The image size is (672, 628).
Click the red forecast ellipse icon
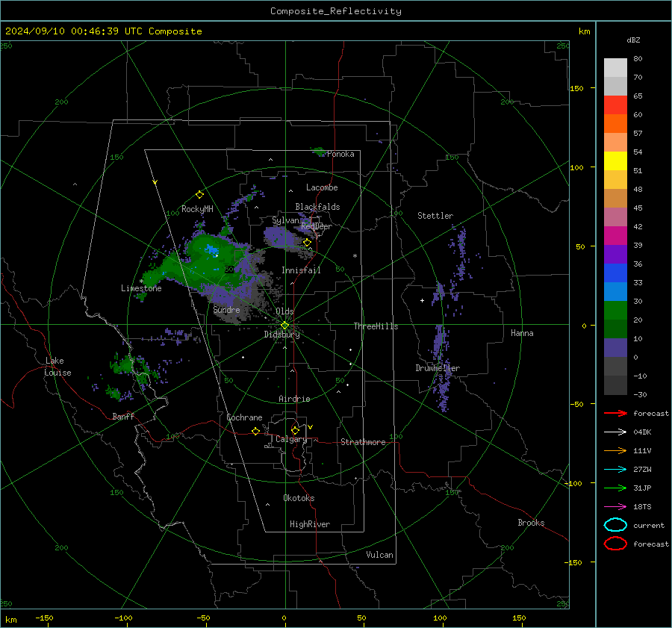point(615,544)
